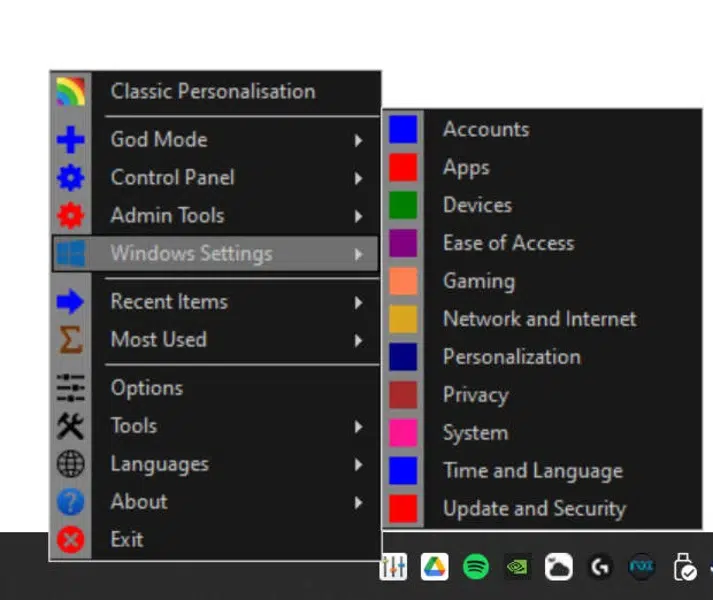Click the rainbow Classic Personalisation icon
The image size is (713, 600).
click(70, 92)
